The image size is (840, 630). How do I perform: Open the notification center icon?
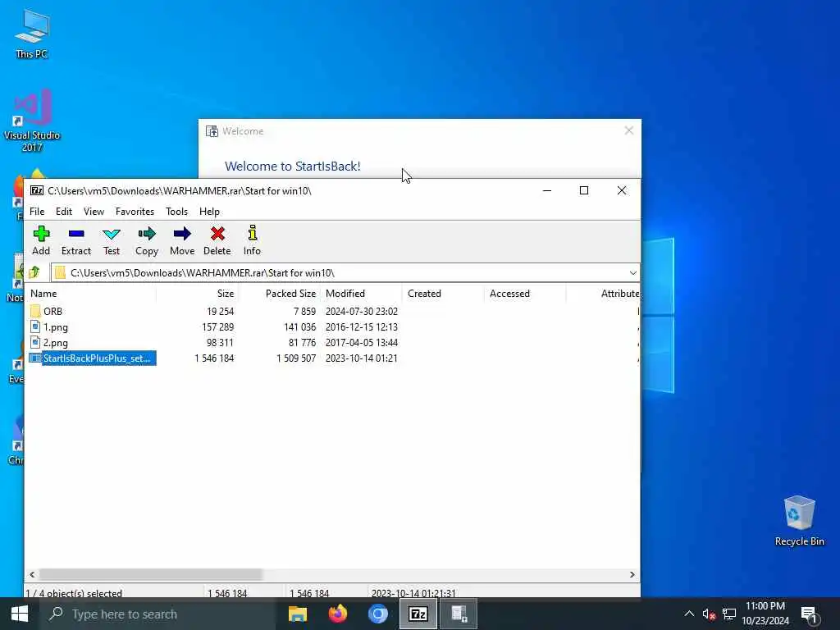coord(809,614)
